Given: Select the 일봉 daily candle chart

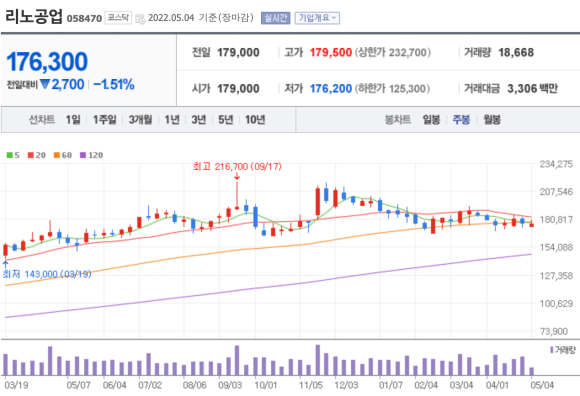Looking at the screenshot, I should [x=431, y=119].
